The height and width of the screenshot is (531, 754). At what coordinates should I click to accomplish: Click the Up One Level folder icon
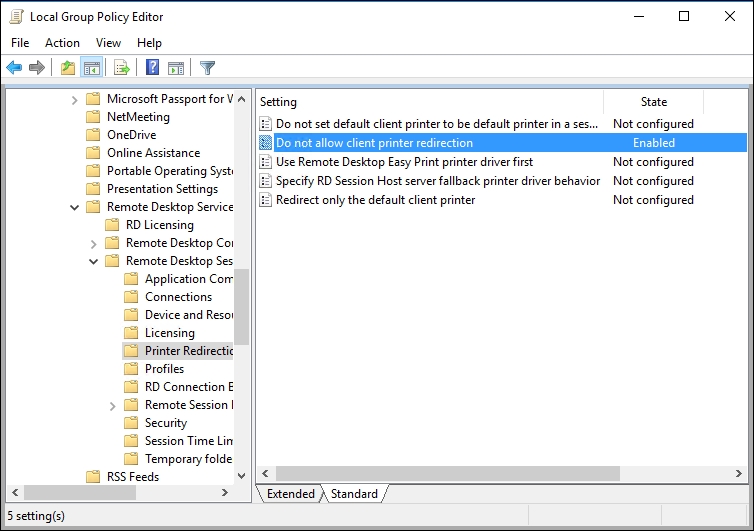point(67,68)
